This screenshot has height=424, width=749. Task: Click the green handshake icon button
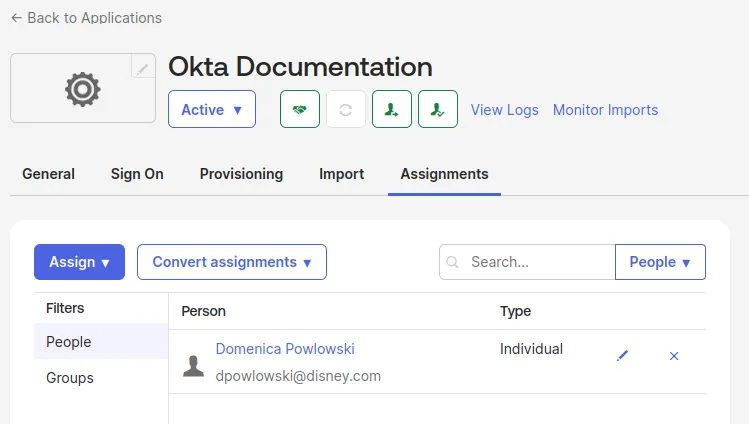click(300, 109)
